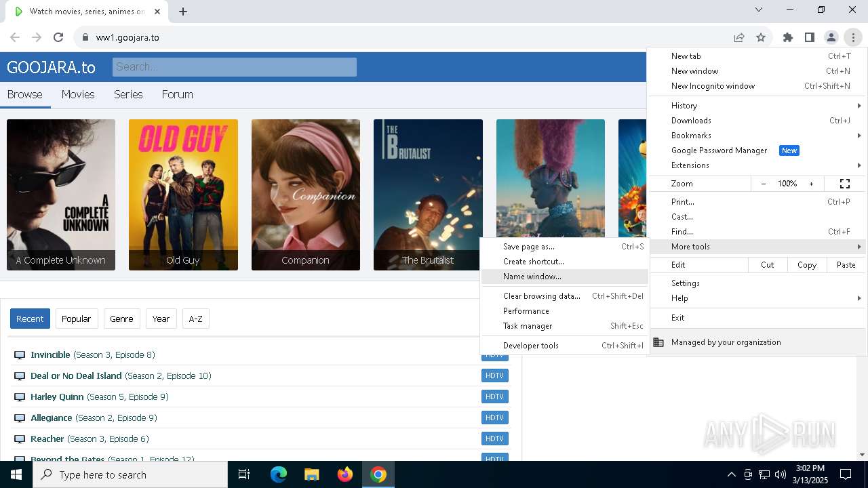Switch to the Movies tab
The image size is (868, 488).
pos(78,95)
